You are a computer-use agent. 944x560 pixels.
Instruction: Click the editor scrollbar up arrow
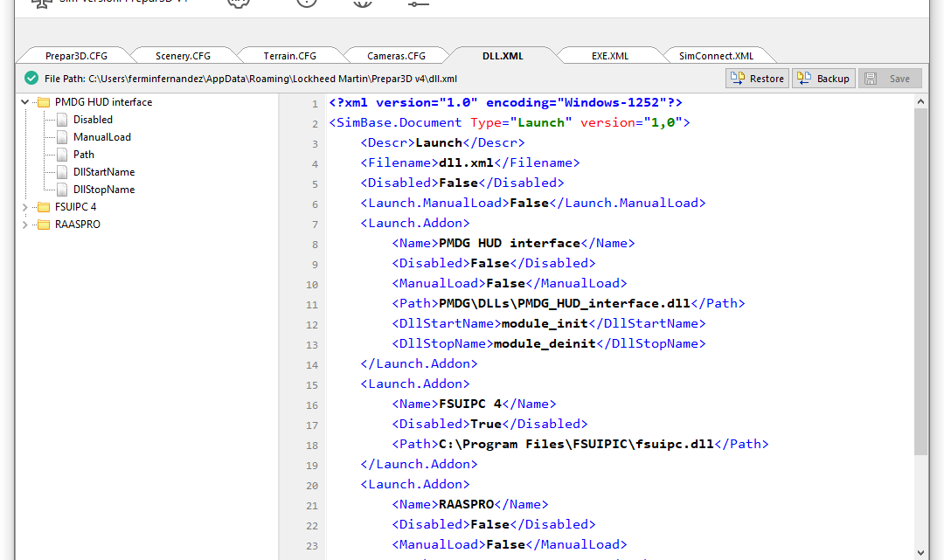coord(920,101)
